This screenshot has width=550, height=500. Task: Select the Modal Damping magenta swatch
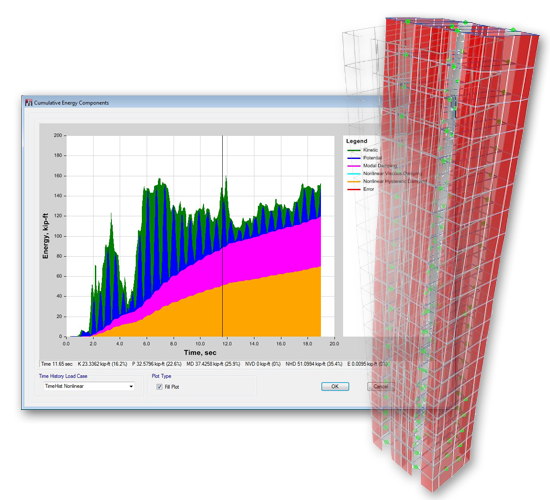354,166
